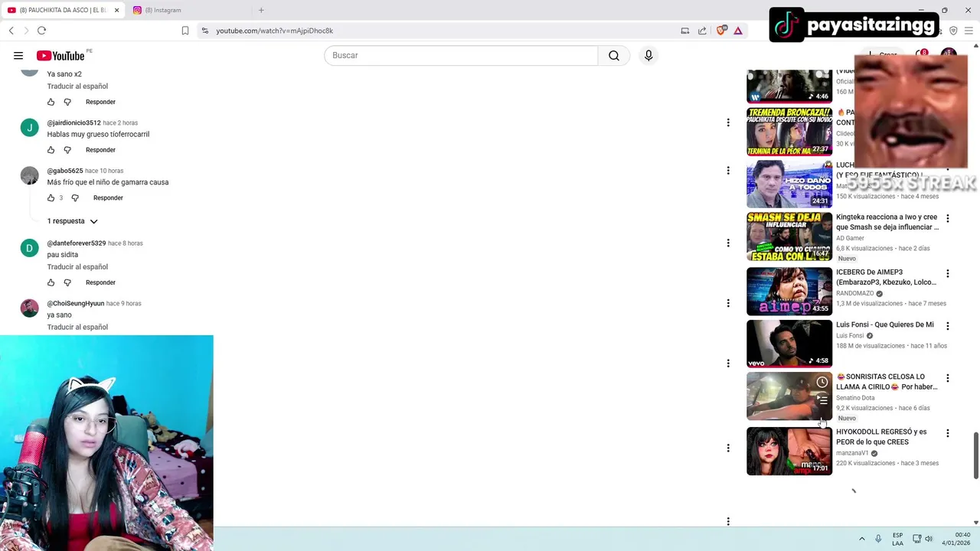Open HIYOKODOLL REGRESÓ video title
Viewport: 980px width, 551px height.
click(x=881, y=437)
